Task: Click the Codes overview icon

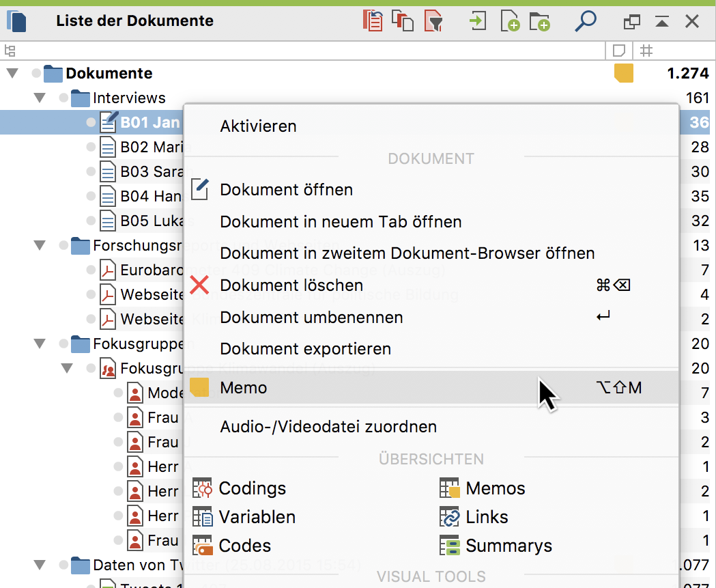Action: click(x=202, y=546)
